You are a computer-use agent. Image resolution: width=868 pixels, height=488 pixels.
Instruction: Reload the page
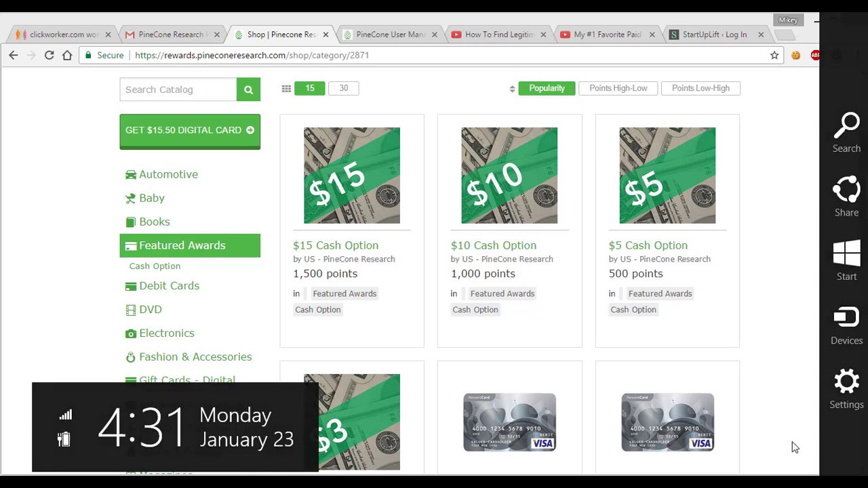pyautogui.click(x=49, y=55)
